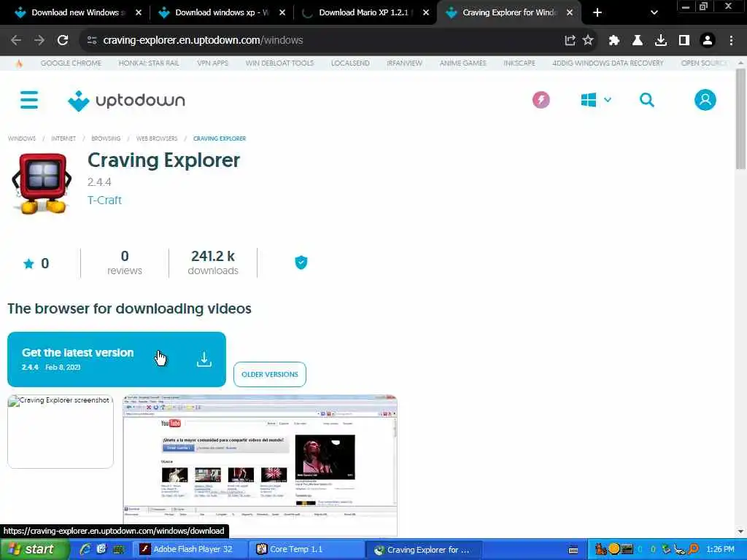Click the 0 reviews count
Image resolution: width=747 pixels, height=560 pixels.
124,262
